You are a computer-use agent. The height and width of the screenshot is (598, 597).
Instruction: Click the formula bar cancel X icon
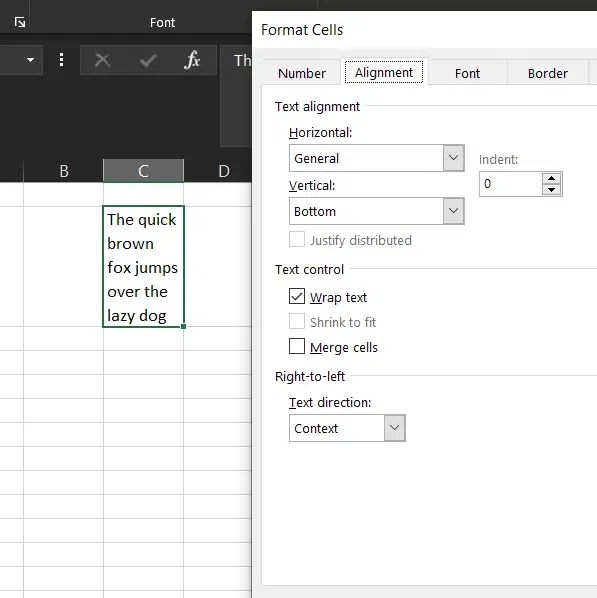point(102,60)
